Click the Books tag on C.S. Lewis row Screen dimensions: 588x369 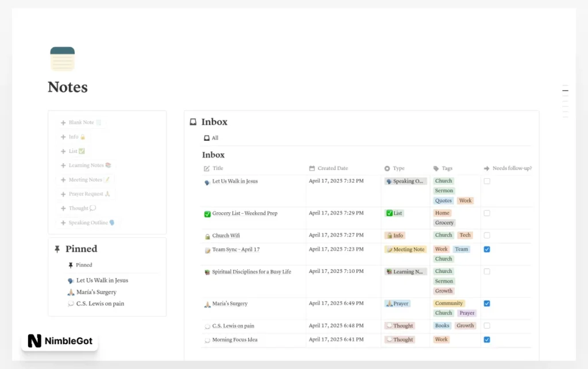click(442, 326)
